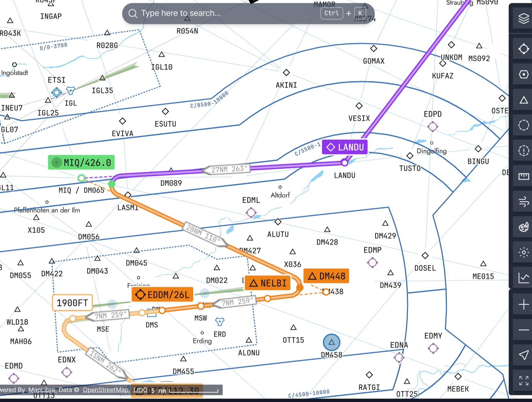Click the dashed warning circle icon

(523, 150)
